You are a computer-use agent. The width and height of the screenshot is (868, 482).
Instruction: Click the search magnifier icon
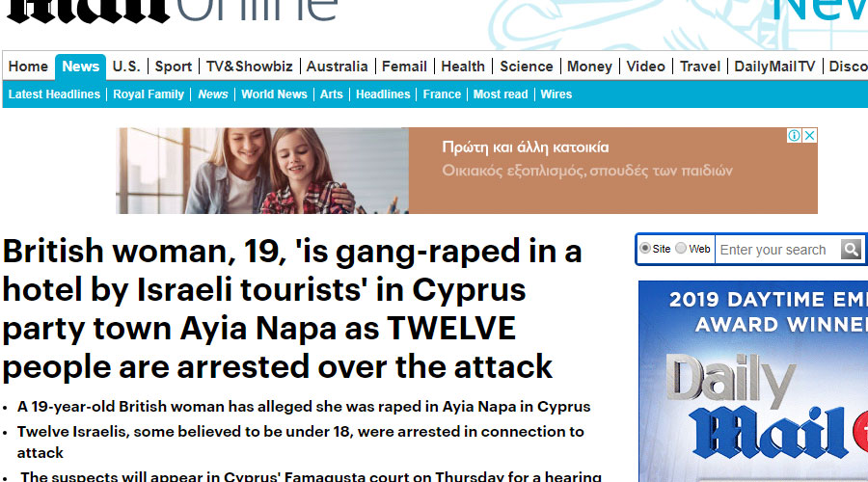point(851,249)
